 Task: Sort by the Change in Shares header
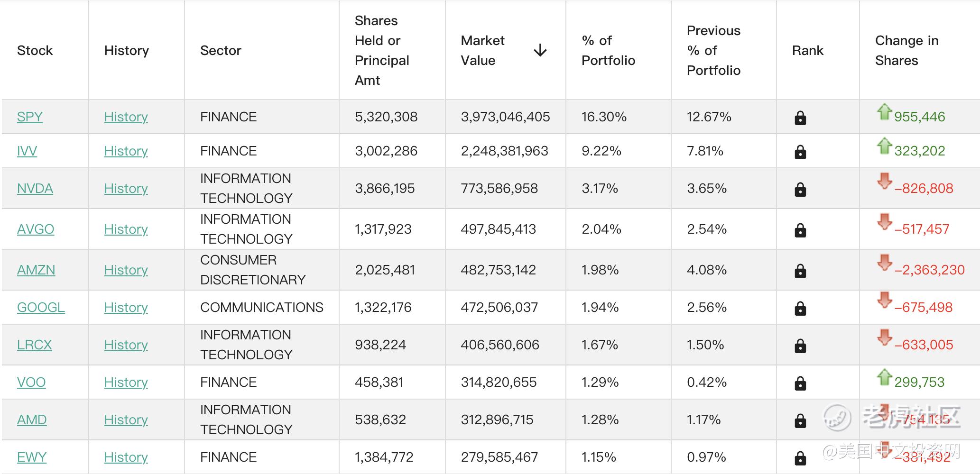(x=906, y=50)
